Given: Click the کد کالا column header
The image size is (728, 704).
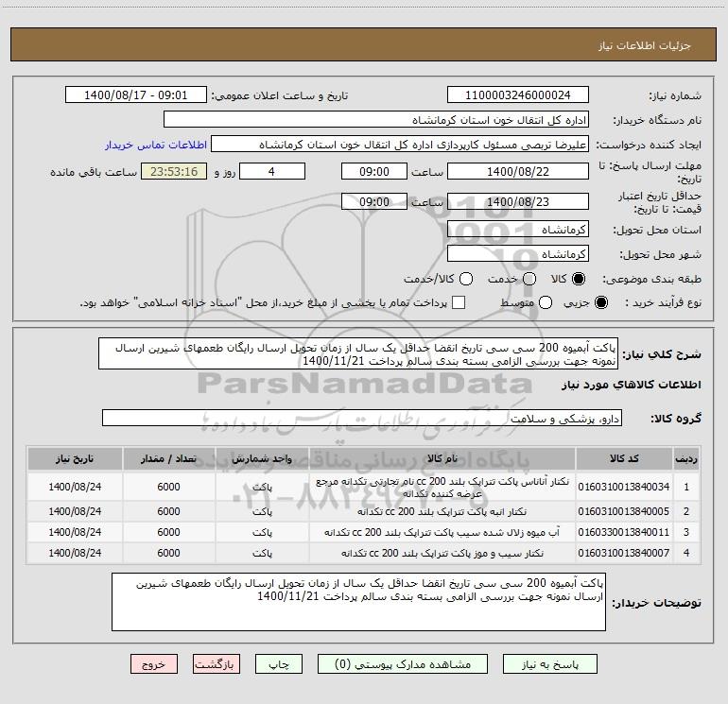Looking at the screenshot, I should point(624,458).
